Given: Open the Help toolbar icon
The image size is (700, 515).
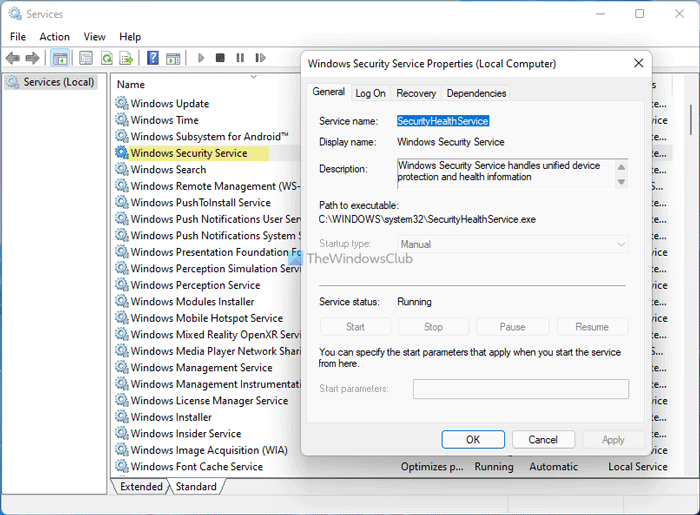Looking at the screenshot, I should click(153, 58).
